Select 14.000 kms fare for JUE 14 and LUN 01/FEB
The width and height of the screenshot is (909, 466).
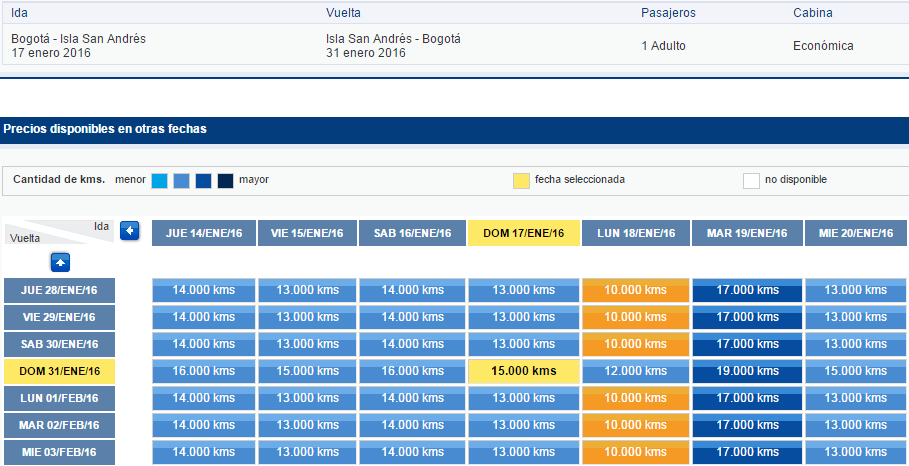pyautogui.click(x=203, y=398)
